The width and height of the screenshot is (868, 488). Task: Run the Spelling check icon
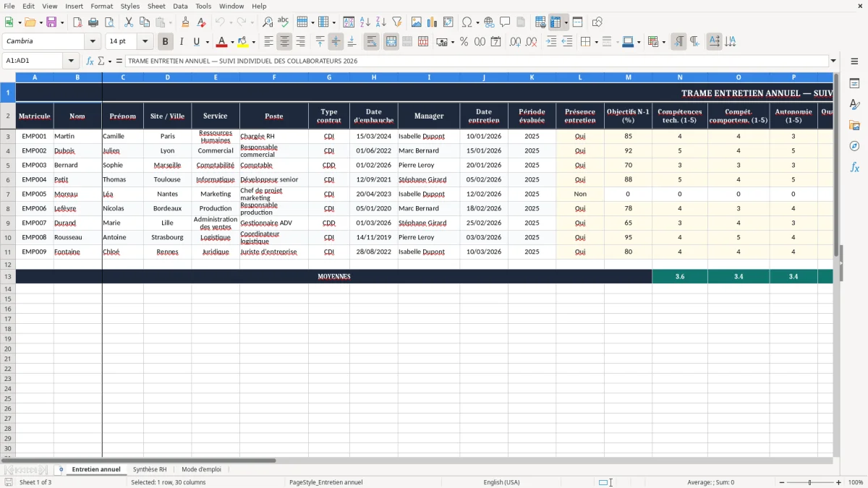(x=284, y=22)
